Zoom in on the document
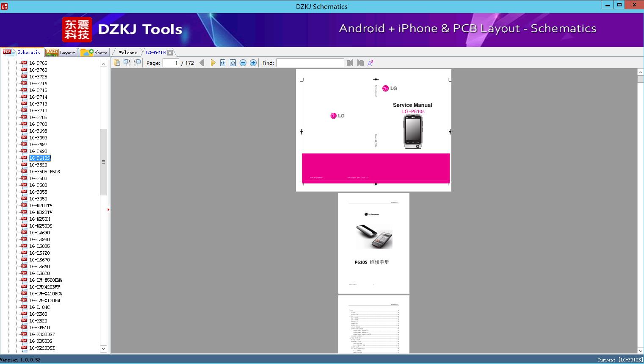Screen dimensions: 644x364 tap(253, 63)
